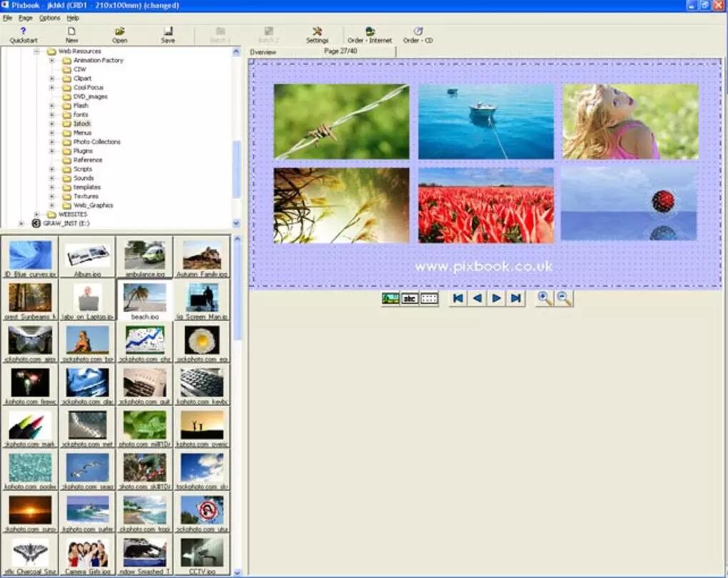This screenshot has height=578, width=728.
Task: Select the abc text mode button
Action: click(410, 299)
